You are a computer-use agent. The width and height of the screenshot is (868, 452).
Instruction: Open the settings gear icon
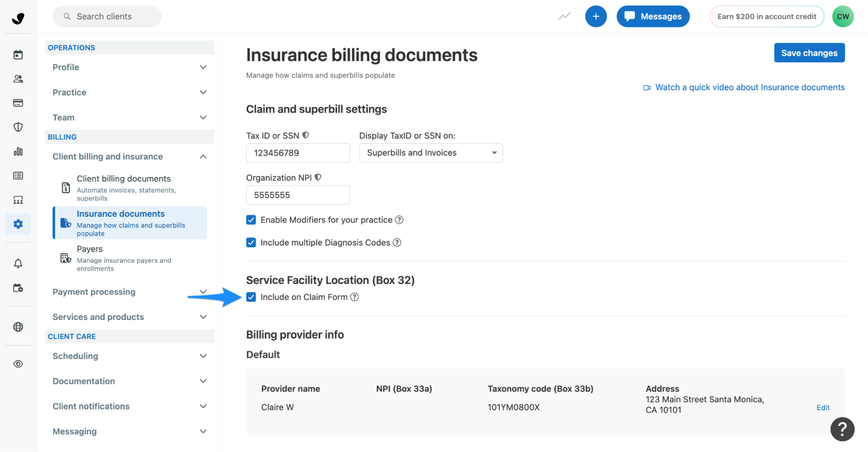(x=18, y=224)
